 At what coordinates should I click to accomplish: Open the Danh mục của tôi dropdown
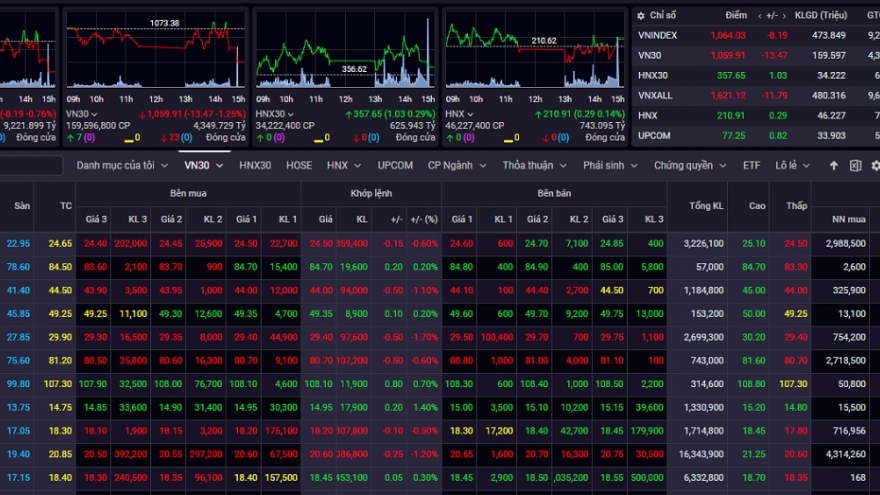tap(122, 166)
